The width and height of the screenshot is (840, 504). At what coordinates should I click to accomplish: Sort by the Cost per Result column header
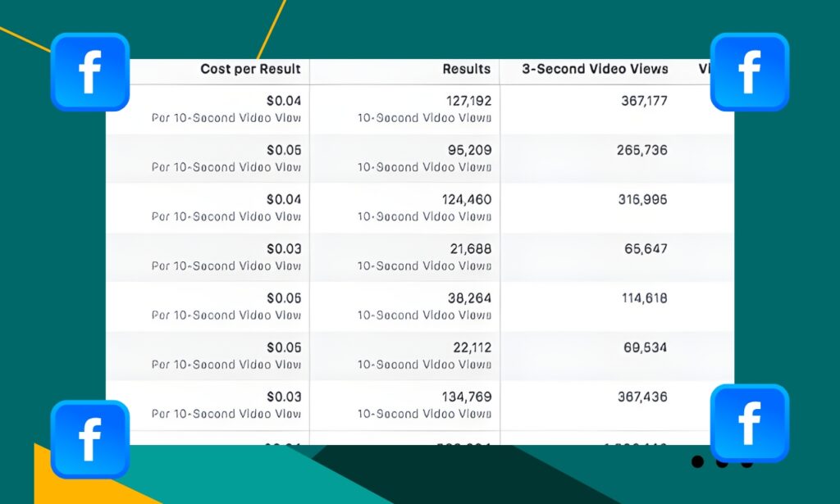coord(250,70)
